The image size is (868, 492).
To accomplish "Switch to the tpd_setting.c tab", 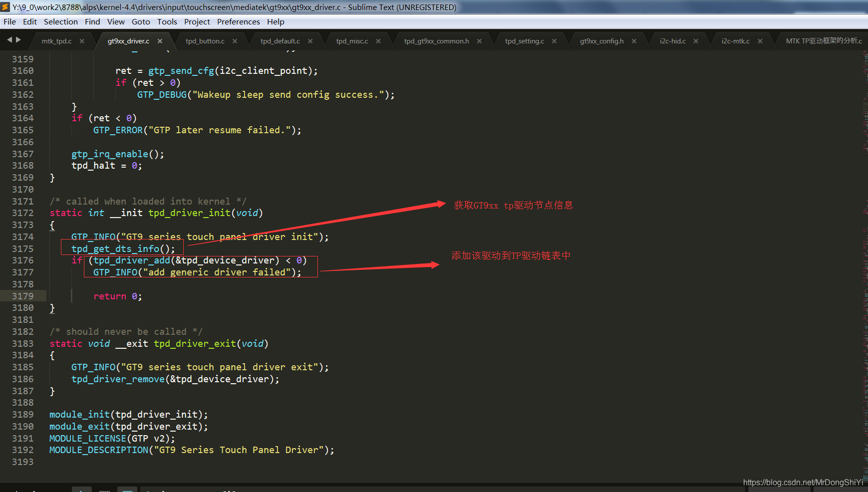I will pos(524,41).
